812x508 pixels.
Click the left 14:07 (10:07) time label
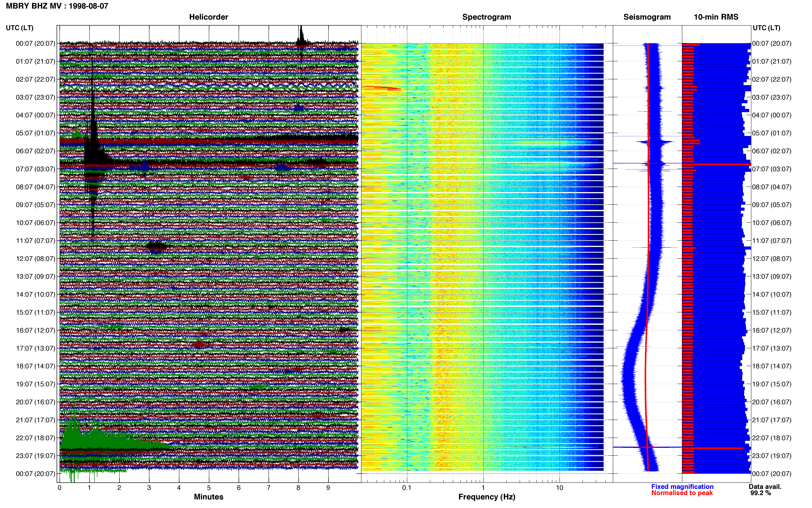pyautogui.click(x=35, y=294)
